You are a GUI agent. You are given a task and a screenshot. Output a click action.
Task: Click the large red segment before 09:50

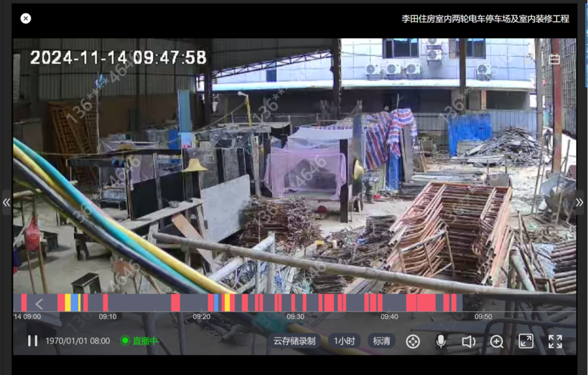coord(426,303)
